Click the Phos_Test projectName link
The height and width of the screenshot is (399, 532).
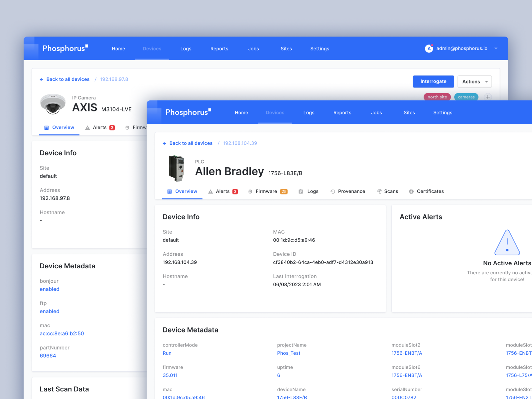[289, 353]
